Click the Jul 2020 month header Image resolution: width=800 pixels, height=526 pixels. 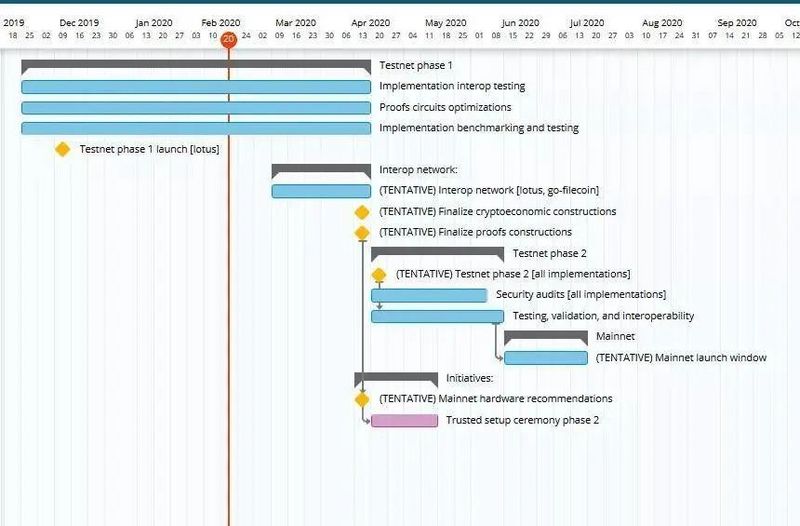click(x=587, y=23)
